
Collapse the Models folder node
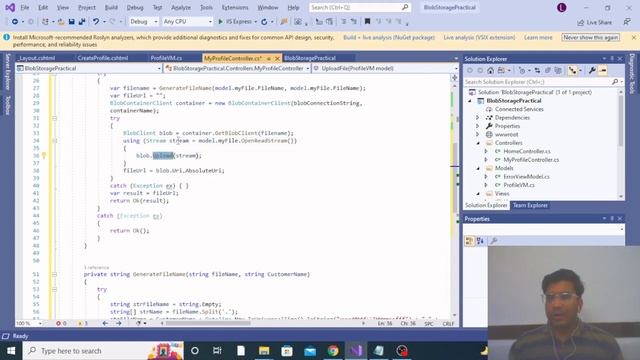tap(478, 168)
